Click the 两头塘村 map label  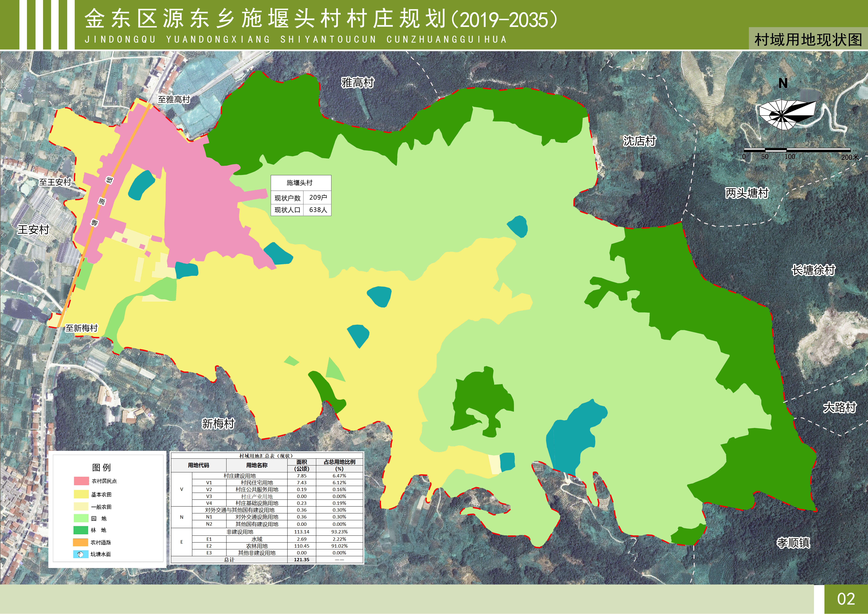coord(747,193)
